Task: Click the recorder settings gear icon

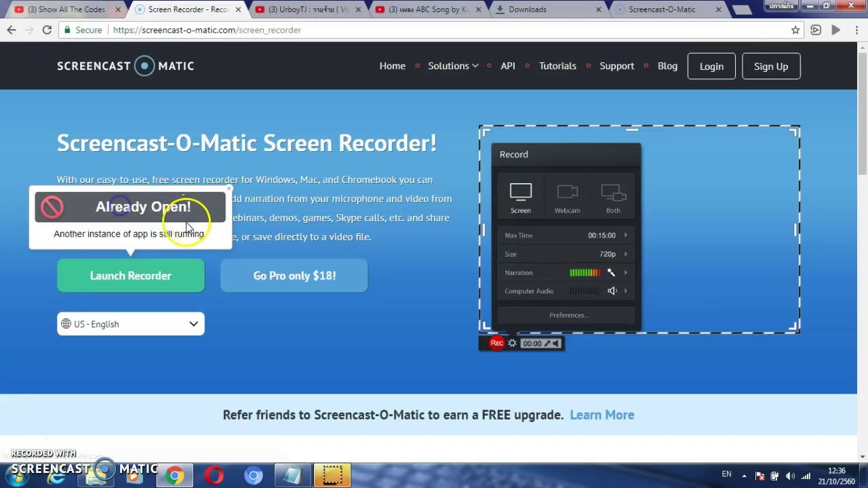Action: [x=512, y=343]
